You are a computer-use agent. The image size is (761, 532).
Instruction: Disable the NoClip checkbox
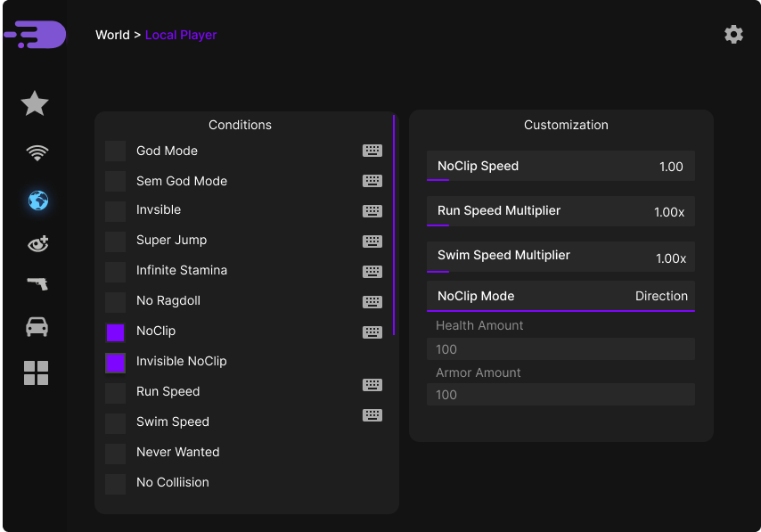pyautogui.click(x=116, y=332)
